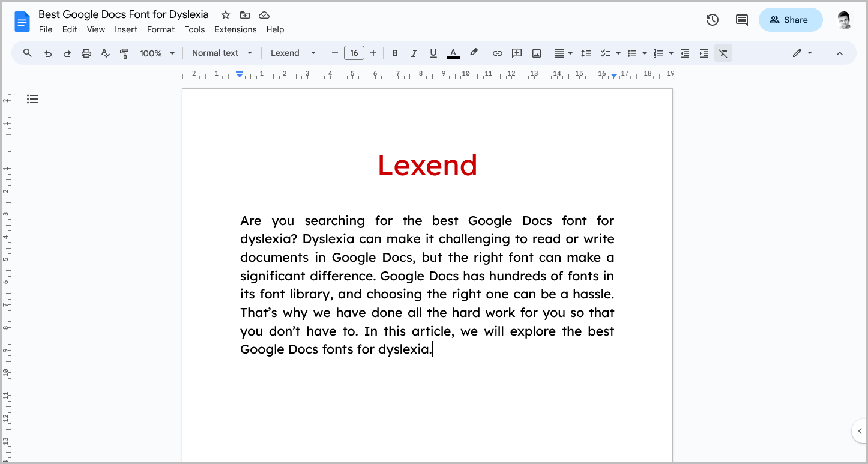
Task: Open the 100% zoom dropdown
Action: click(x=157, y=53)
